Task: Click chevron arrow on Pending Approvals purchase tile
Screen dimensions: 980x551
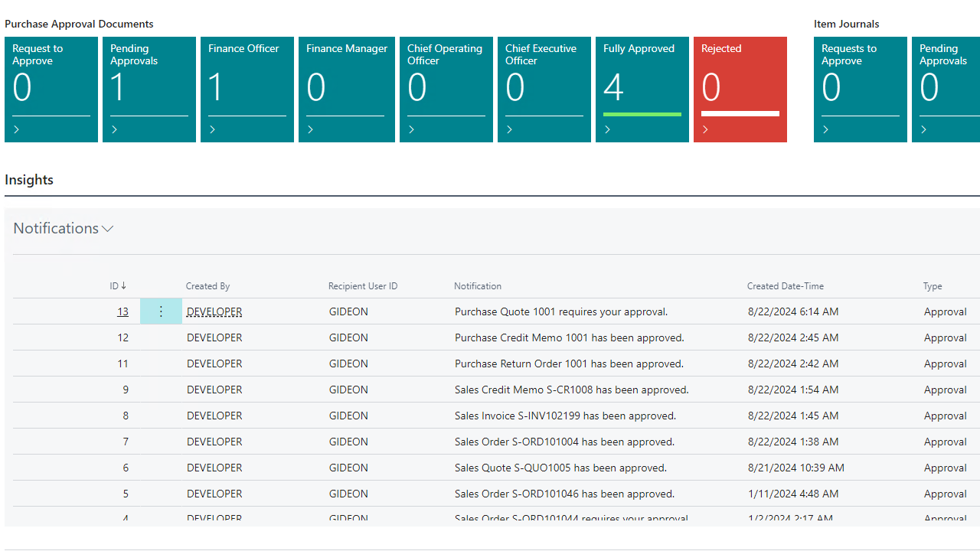Action: (x=114, y=129)
